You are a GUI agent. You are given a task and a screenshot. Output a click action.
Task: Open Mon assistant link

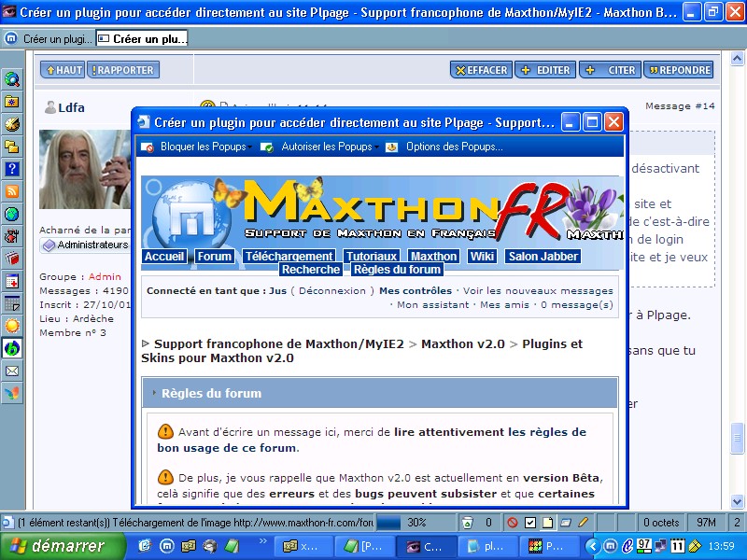pyautogui.click(x=433, y=305)
